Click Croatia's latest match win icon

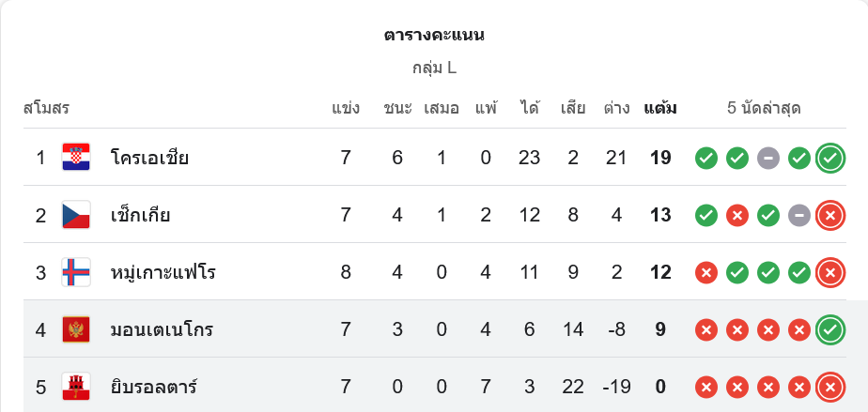(x=829, y=158)
